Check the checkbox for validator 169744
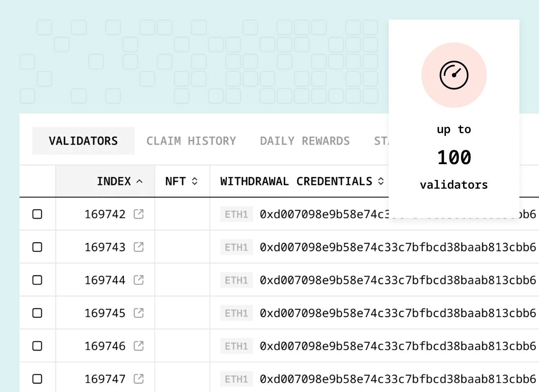This screenshot has width=539, height=392. (37, 280)
